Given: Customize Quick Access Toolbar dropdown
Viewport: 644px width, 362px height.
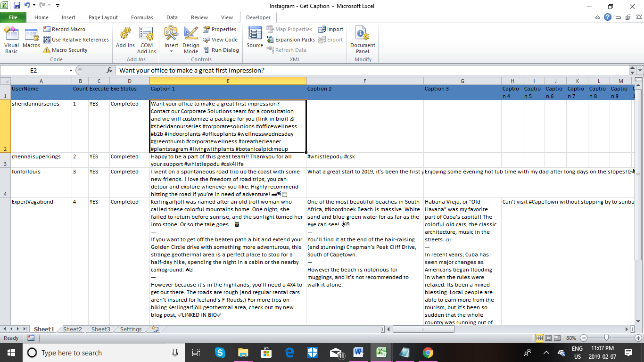Looking at the screenshot, I should click(58, 6).
